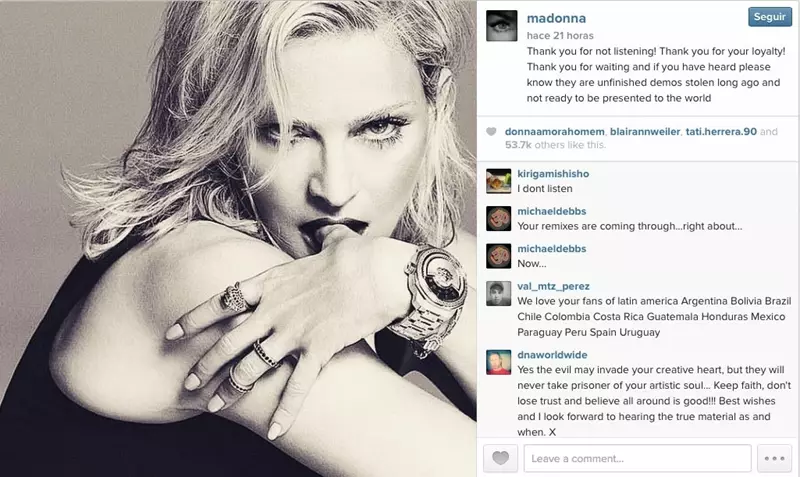Click michaeldebbs avatar beside remixes comment
The height and width of the screenshot is (477, 800).
(x=498, y=219)
